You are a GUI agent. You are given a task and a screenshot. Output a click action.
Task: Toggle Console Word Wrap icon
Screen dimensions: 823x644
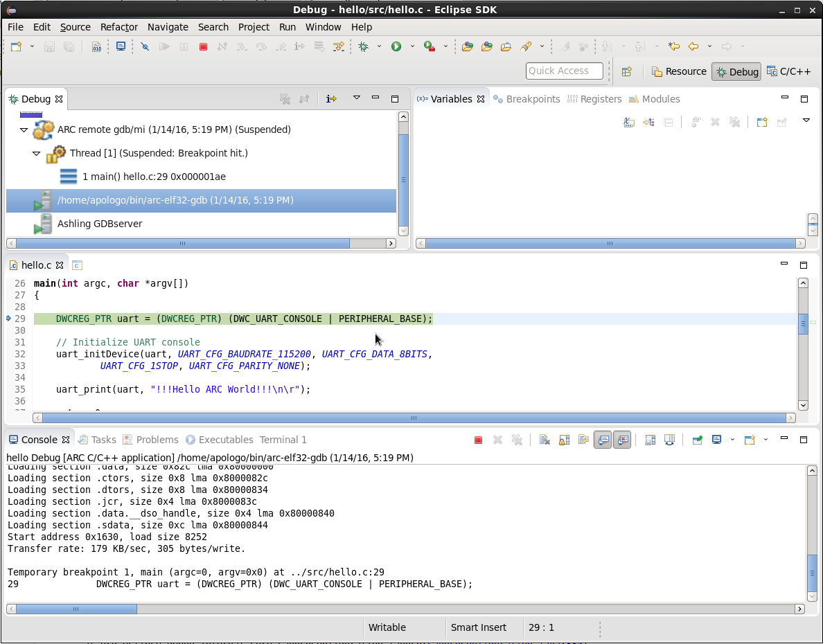584,440
